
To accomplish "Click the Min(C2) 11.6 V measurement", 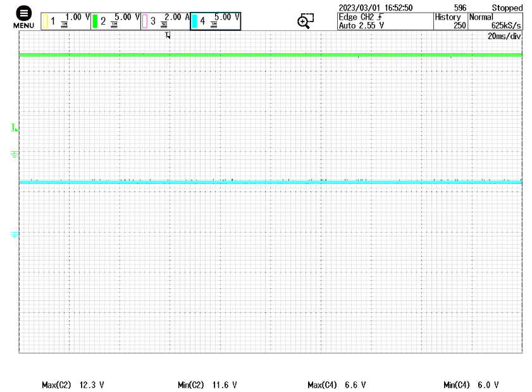I will pyautogui.click(x=207, y=385).
